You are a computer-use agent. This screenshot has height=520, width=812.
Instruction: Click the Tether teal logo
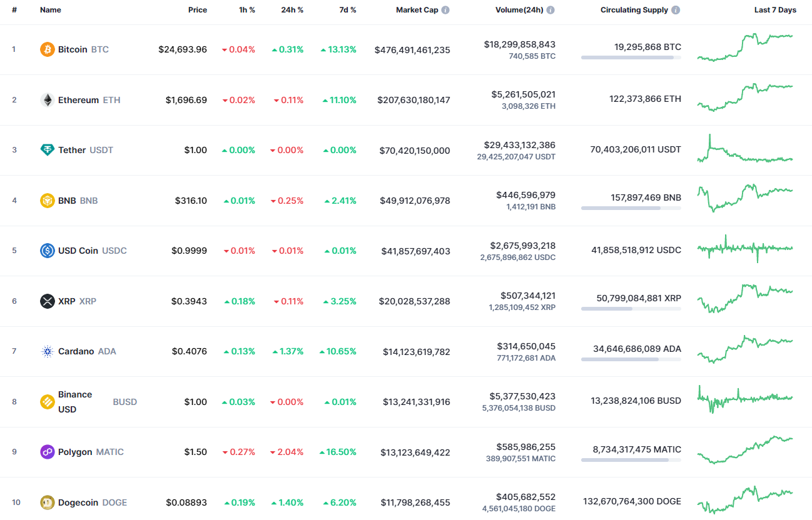[48, 150]
